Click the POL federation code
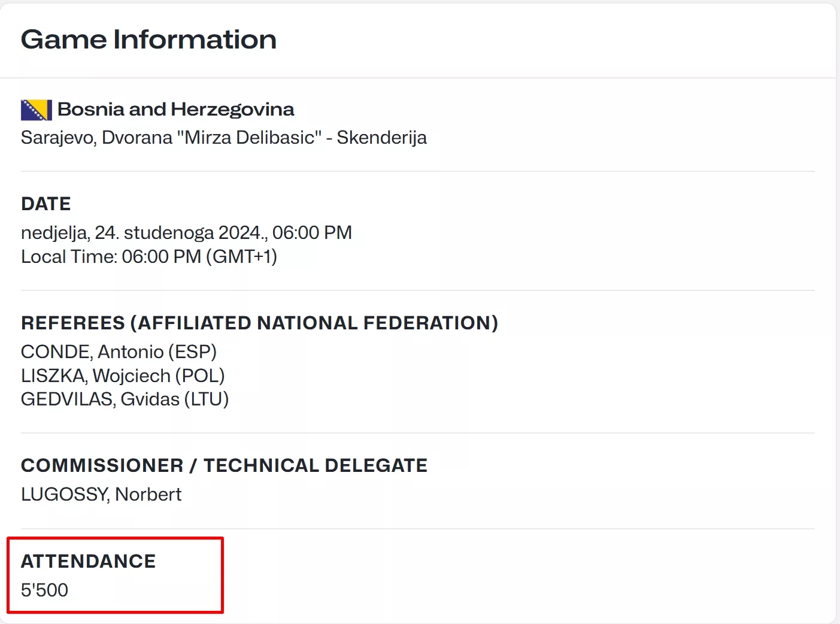 [200, 375]
